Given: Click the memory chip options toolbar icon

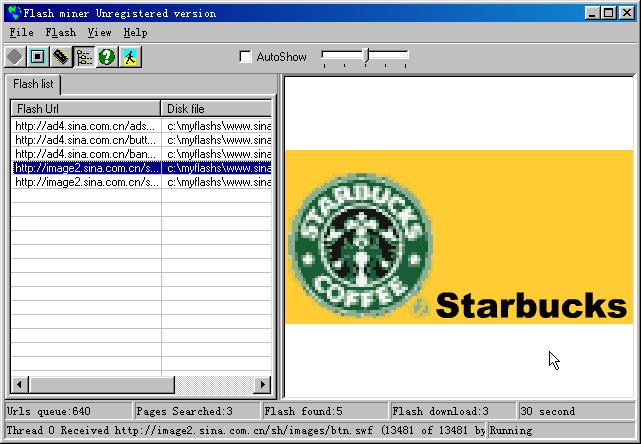Looking at the screenshot, I should tap(61, 56).
